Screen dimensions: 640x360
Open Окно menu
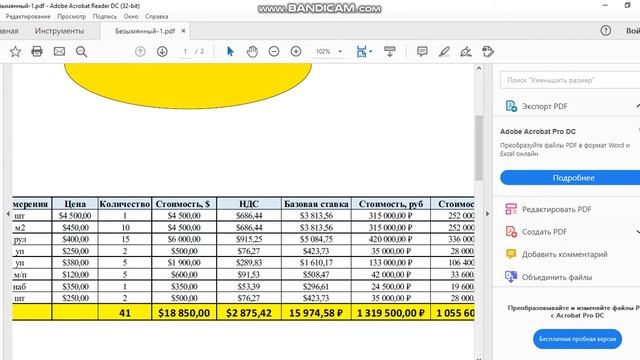coord(131,16)
